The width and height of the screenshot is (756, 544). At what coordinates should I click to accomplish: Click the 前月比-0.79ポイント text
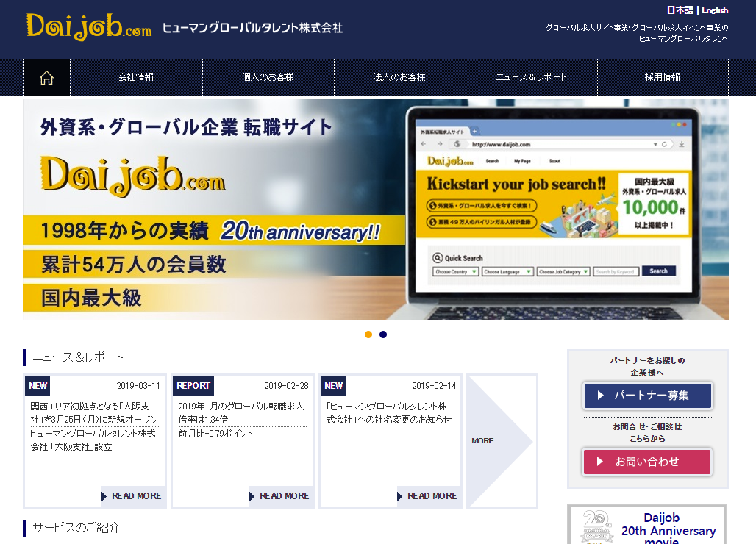pos(215,434)
